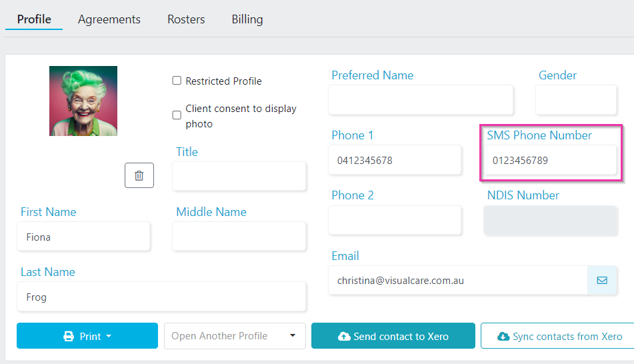Tick Client consent to display photo checkbox
The image size is (634, 364).
point(177,115)
